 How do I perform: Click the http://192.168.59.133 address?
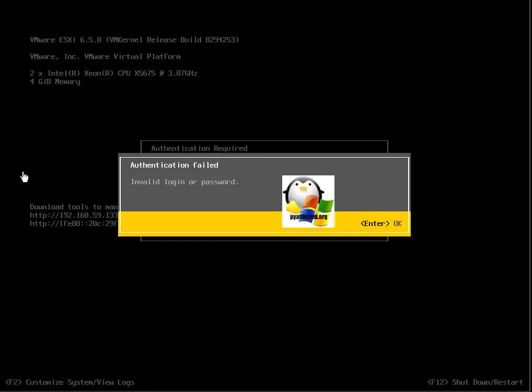pyautogui.click(x=74, y=215)
